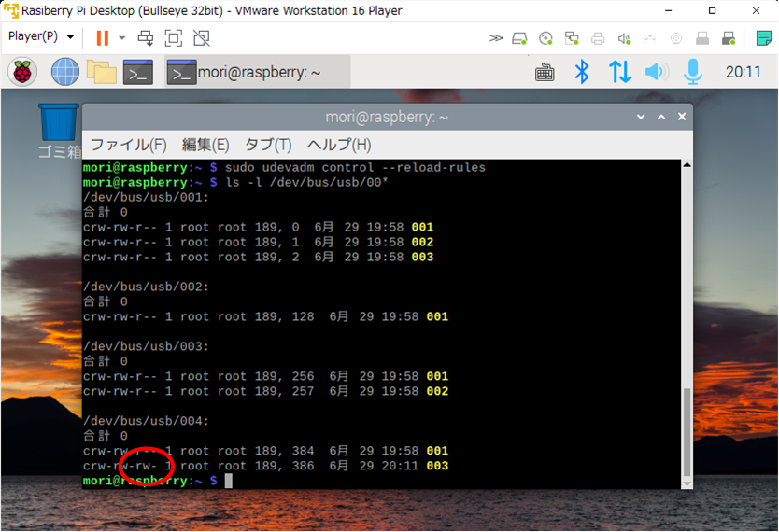Click the "/dev/bus/usb/002:" line
The image size is (779, 532).
[147, 287]
